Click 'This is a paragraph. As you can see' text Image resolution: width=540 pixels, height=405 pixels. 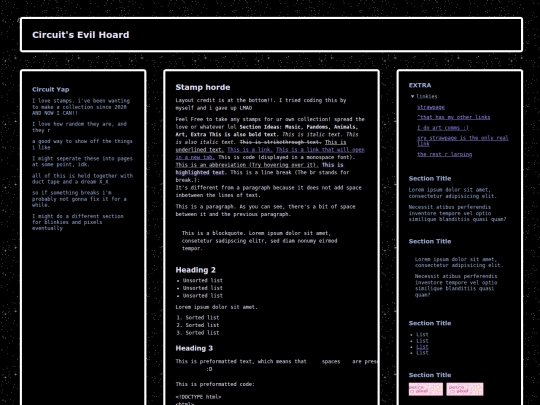coord(266,210)
